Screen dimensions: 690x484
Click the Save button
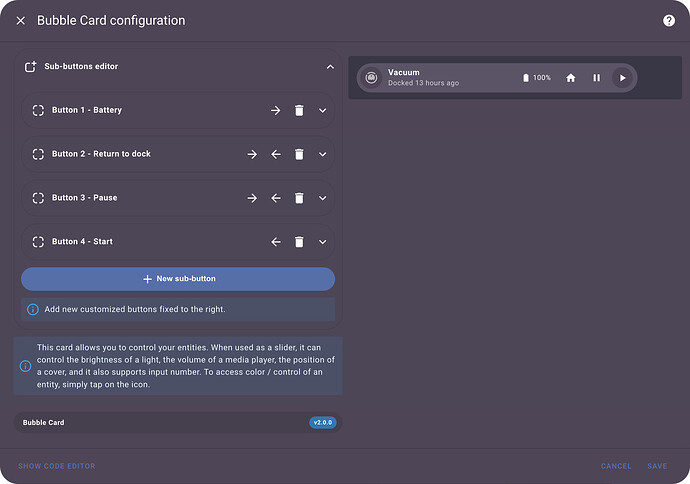pyautogui.click(x=657, y=466)
